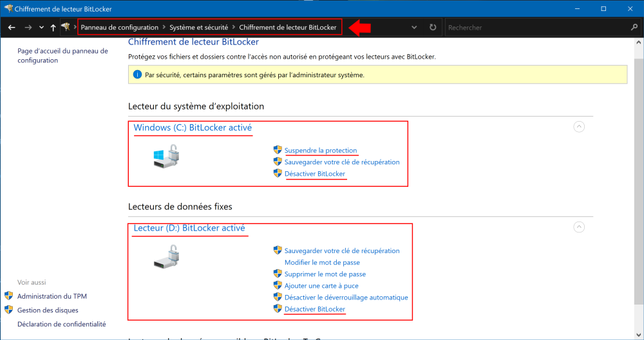
Task: Click Ajouter une carte à puce
Action: click(321, 286)
